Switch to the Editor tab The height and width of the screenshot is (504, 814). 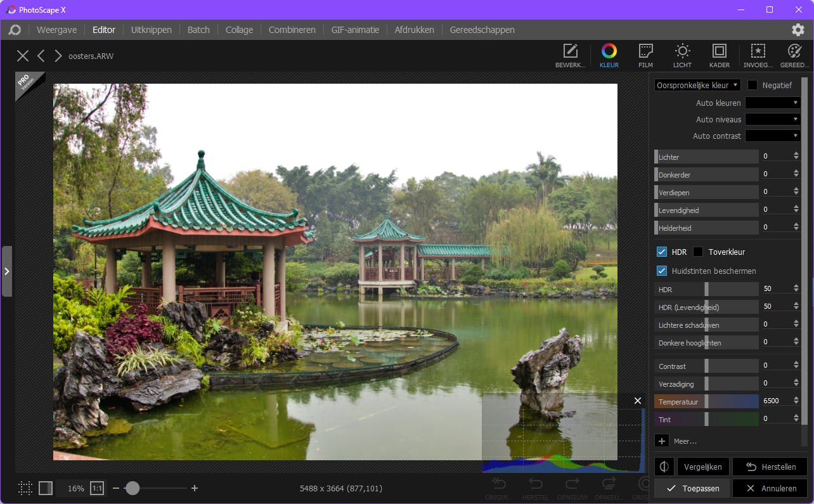(104, 30)
